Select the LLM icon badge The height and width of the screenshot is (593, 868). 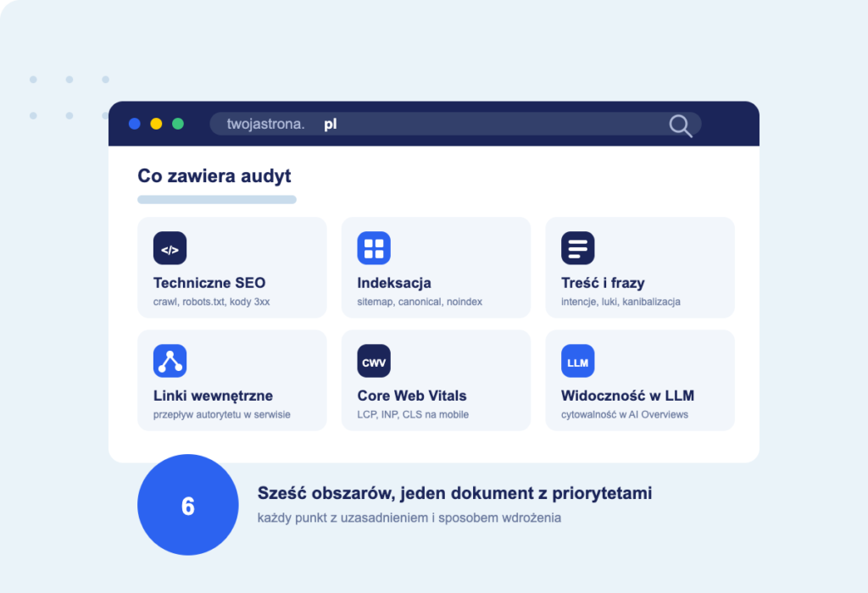pos(578,361)
